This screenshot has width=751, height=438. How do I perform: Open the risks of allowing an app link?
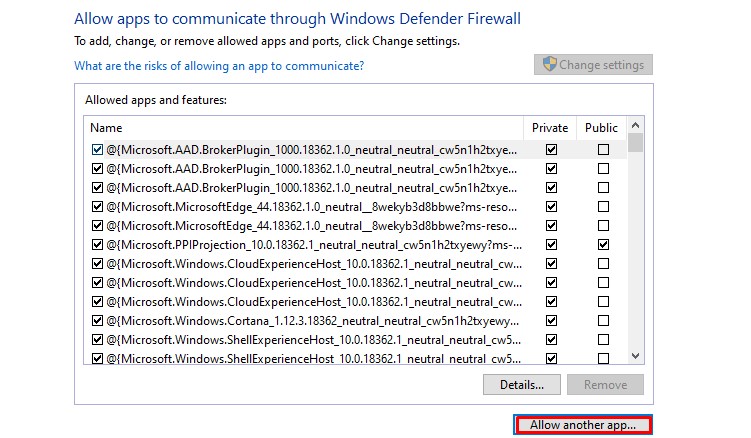click(219, 66)
